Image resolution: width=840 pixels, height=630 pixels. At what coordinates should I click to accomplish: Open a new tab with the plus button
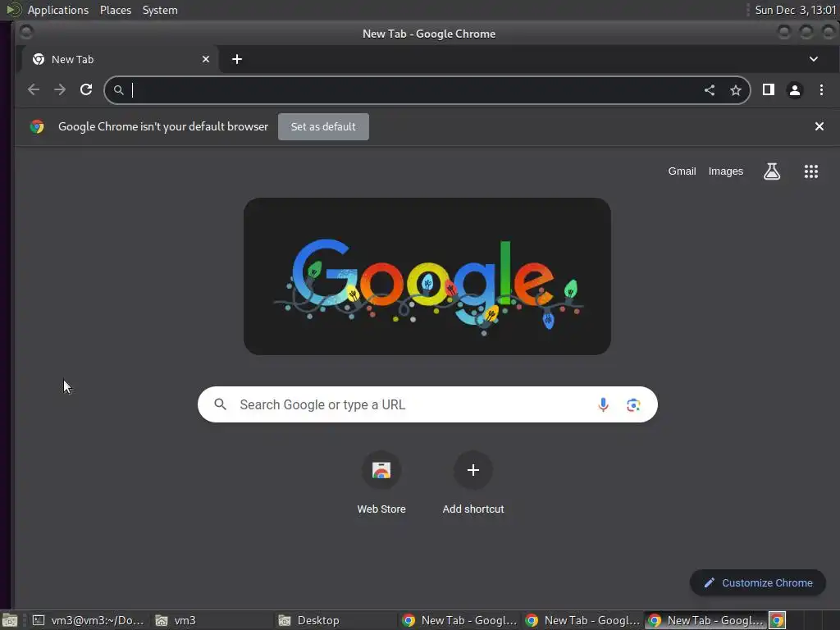pyautogui.click(x=237, y=59)
